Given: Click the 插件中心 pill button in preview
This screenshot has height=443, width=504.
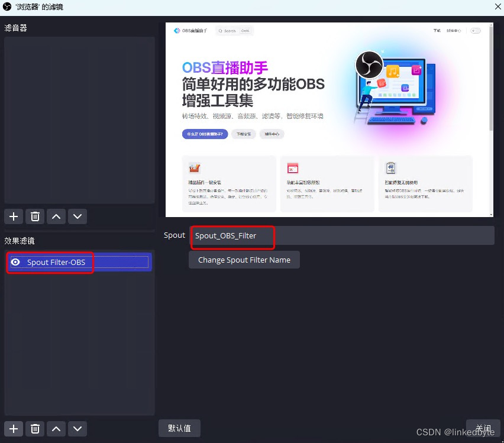Looking at the screenshot, I should click(272, 134).
